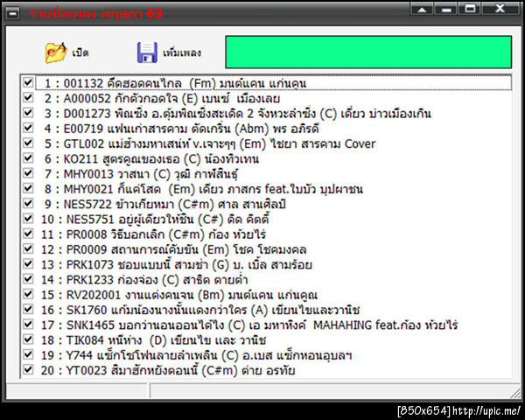525x420 pixels.
Task: Select row text 'D001273 พิณซิ่ง อ.ตุ้มพิณซิ่งสะเด็ด'
Action: coord(153,114)
